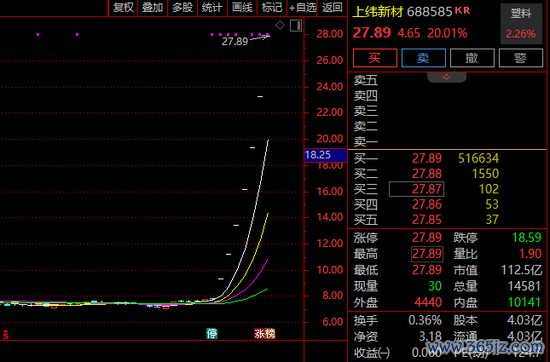Click the teal 停 marker icon
The height and width of the screenshot is (362, 550).
click(x=212, y=333)
